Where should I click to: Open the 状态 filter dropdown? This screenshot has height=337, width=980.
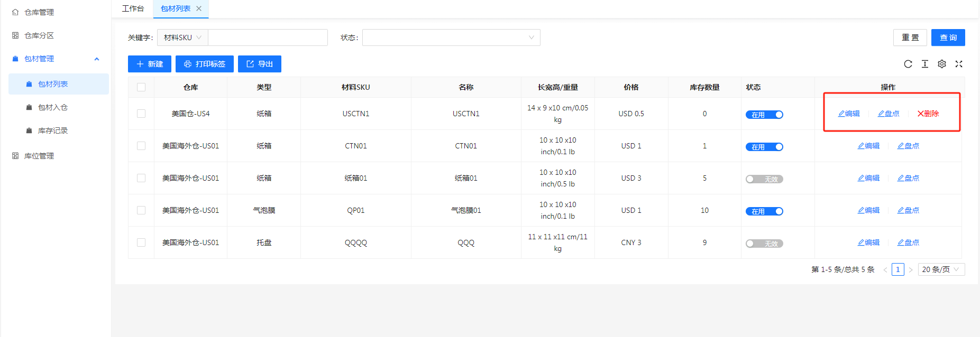(451, 38)
